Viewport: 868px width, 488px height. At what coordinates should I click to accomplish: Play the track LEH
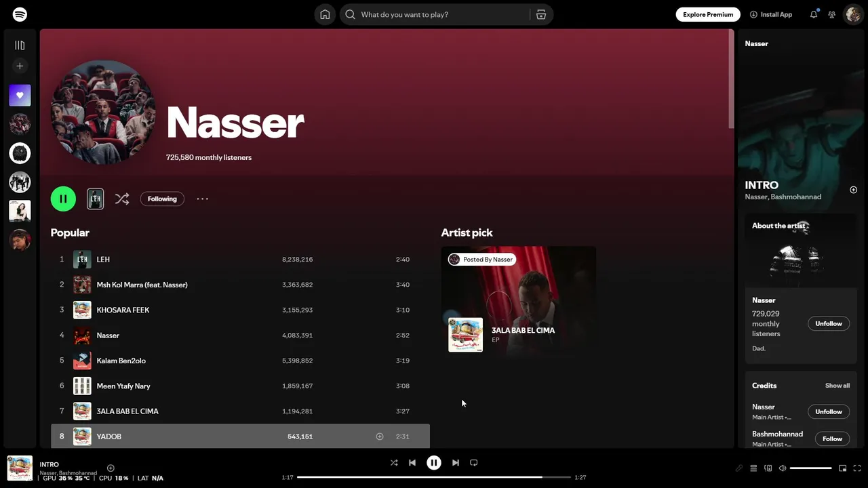click(x=240, y=259)
